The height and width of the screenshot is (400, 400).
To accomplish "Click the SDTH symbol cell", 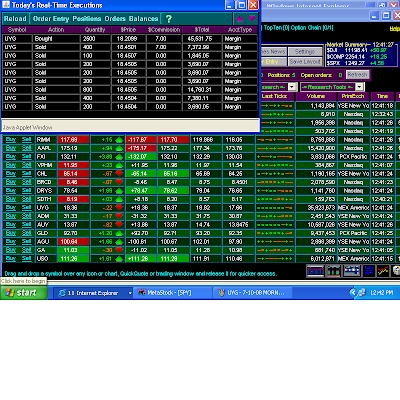I will click(x=46, y=199).
